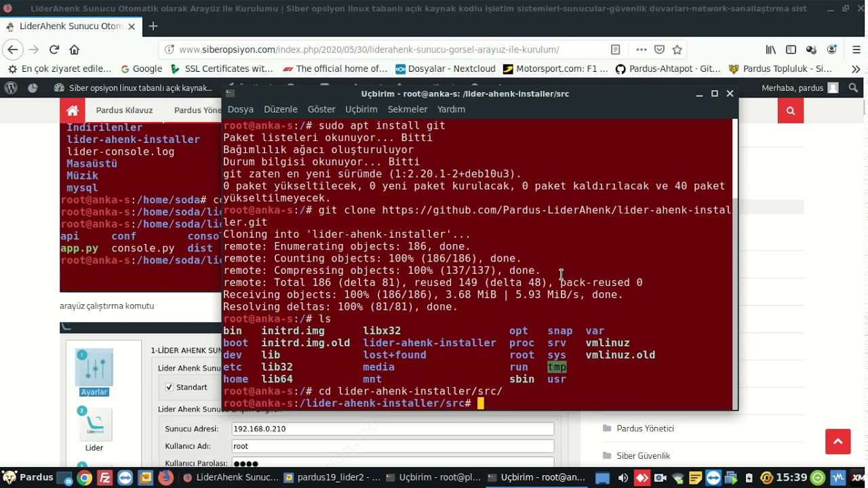Show the Firefox sidebars icon
Viewport: 868px width, 488px height.
(791, 49)
